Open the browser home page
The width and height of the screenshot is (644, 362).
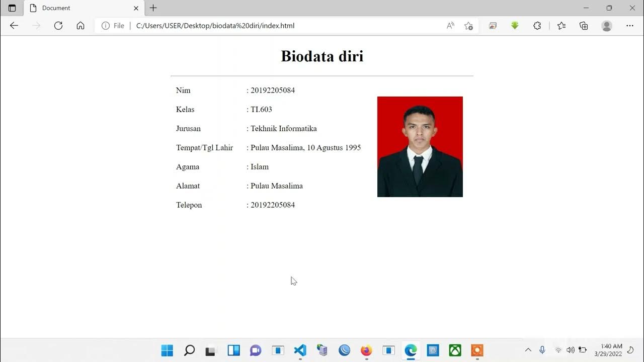[x=80, y=26]
